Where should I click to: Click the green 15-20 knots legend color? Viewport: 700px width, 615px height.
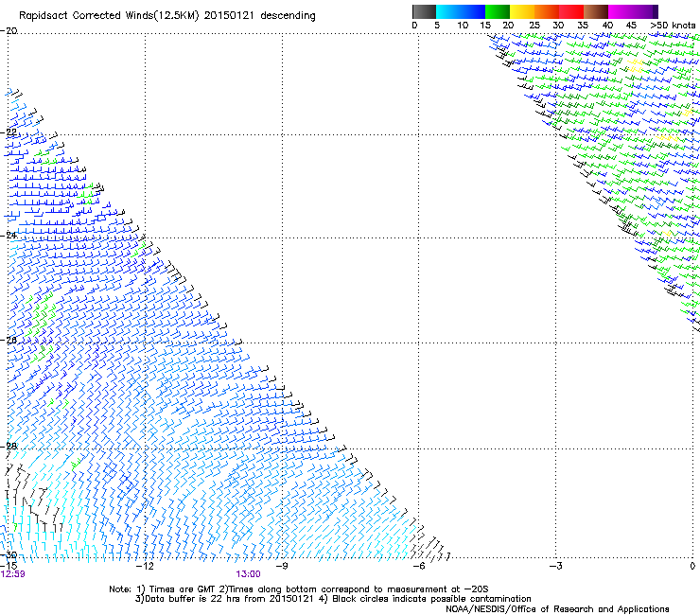pyautogui.click(x=498, y=11)
